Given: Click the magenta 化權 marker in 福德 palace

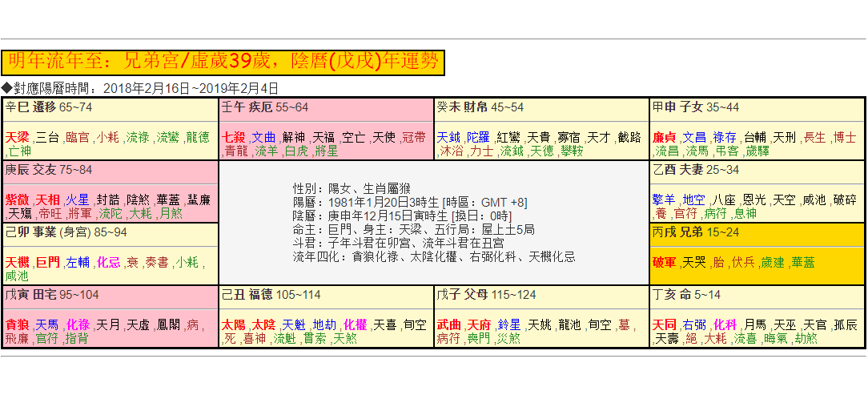Looking at the screenshot, I should (356, 325).
